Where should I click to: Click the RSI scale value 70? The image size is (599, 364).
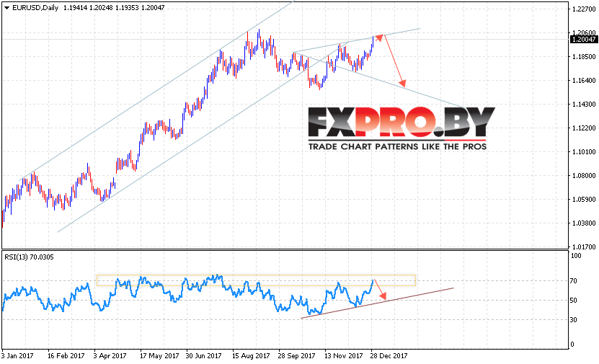[573, 281]
